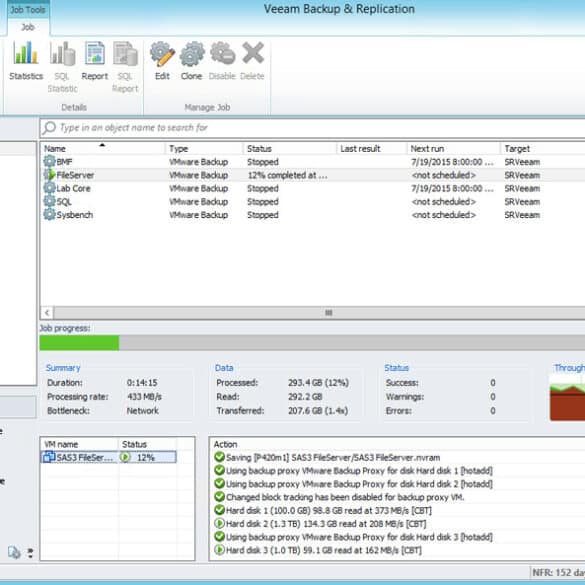Viewport: 585px width, 585px height.
Task: Click the success icon for Changed block tracking action
Action: click(x=219, y=497)
